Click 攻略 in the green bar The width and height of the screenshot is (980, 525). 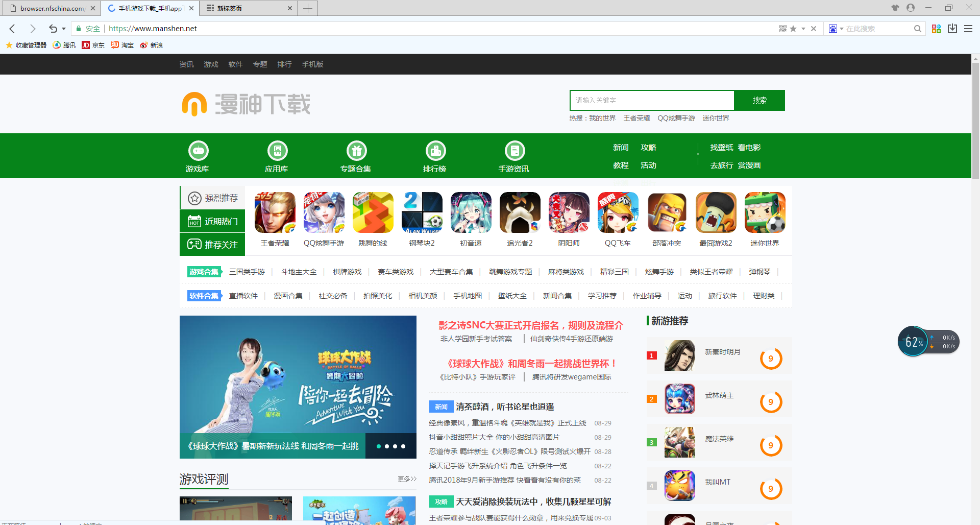tap(648, 147)
